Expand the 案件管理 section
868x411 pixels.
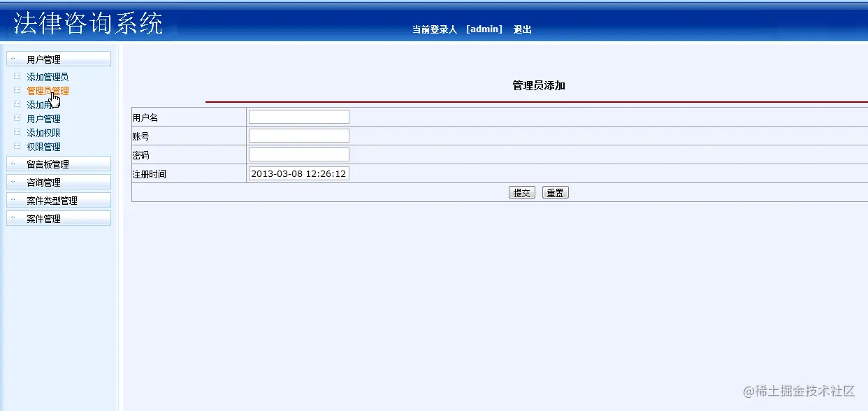(x=13, y=217)
